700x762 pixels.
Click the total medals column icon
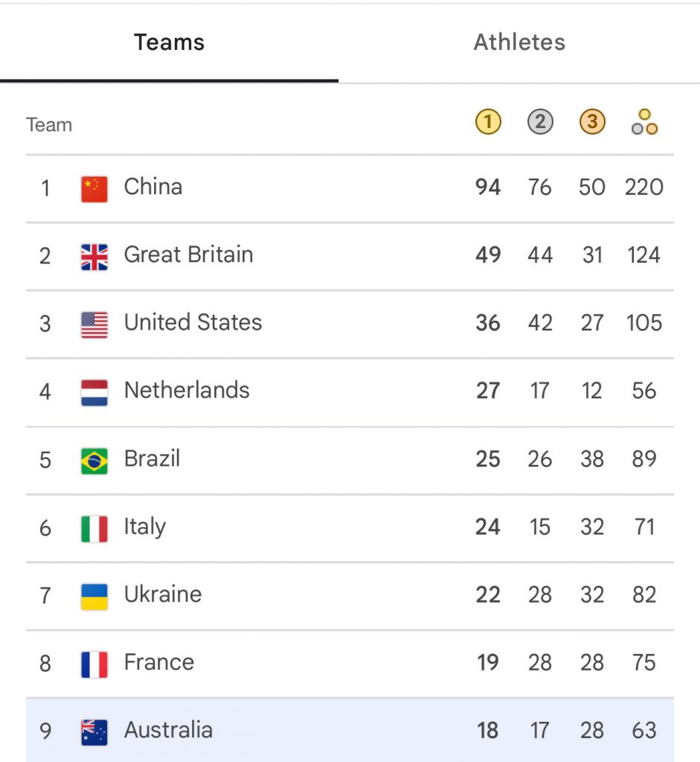tap(644, 121)
